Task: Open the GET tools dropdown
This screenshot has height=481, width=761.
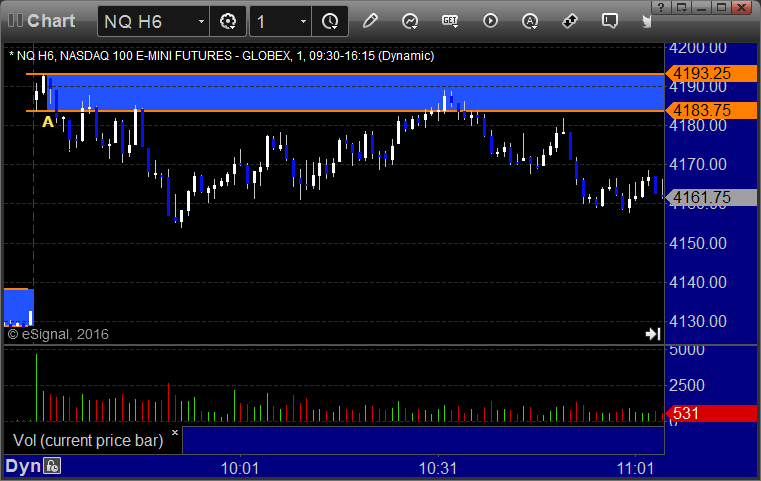Action: (x=450, y=21)
